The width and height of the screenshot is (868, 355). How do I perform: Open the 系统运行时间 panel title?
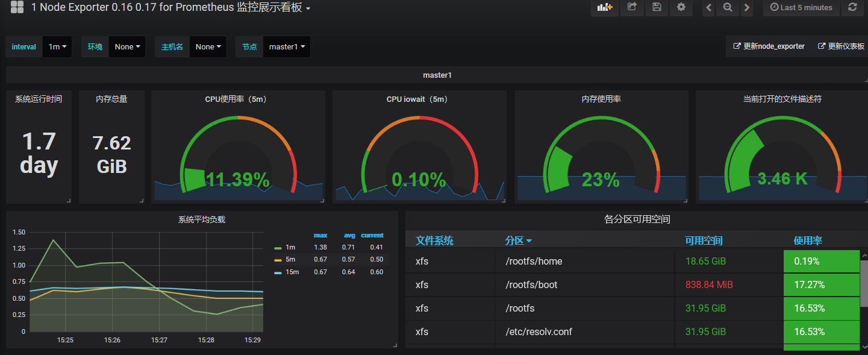click(39, 99)
